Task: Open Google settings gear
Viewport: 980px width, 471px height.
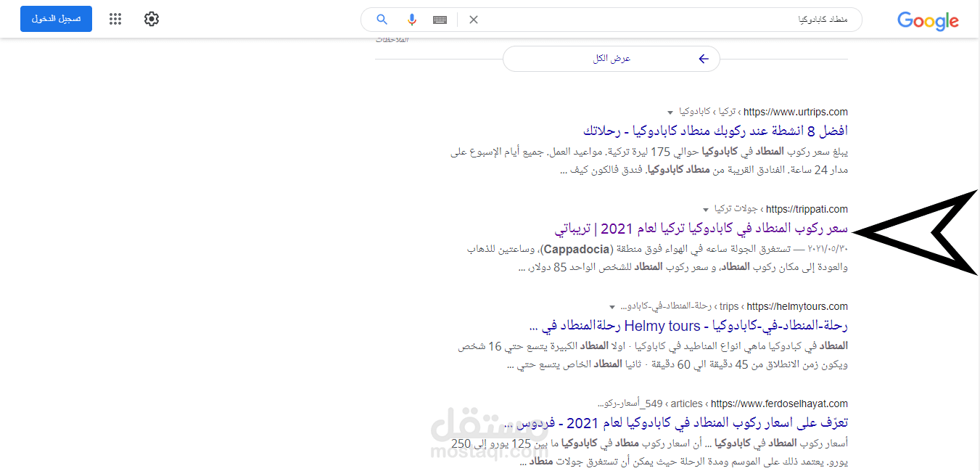Action: pos(152,19)
